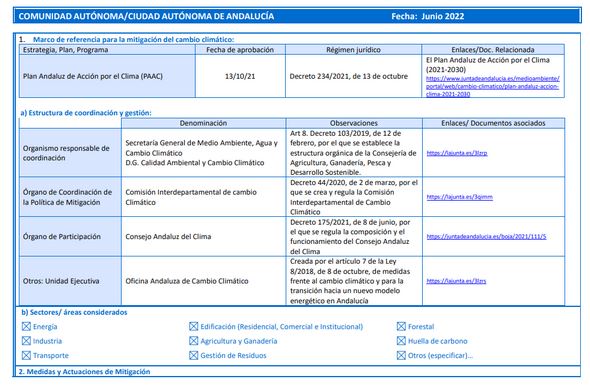Select the Fecha: Junio 2022 text
The image size is (590, 387).
427,16
